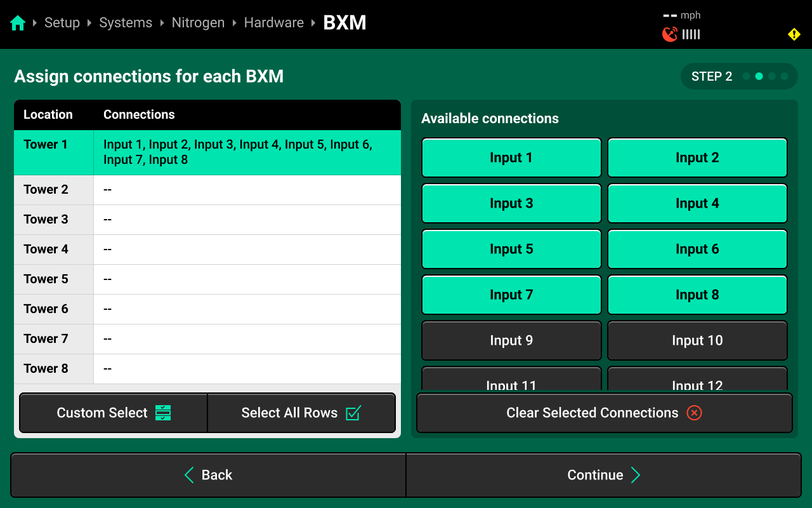Toggle off the Input 6 connection
Screen dimensions: 812x508
point(697,249)
